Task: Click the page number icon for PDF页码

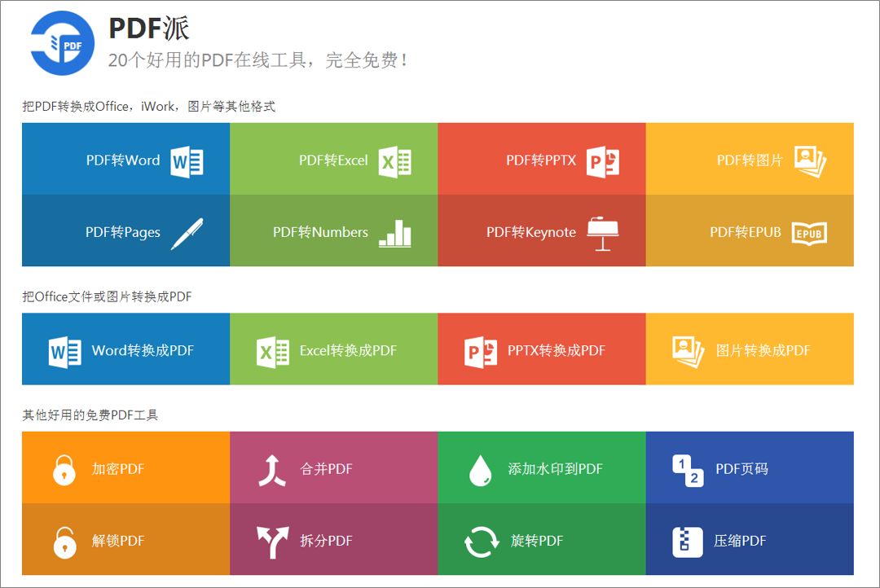Action: (x=688, y=470)
